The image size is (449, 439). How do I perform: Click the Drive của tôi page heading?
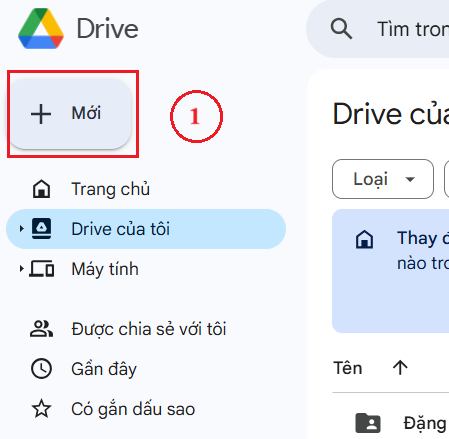[391, 114]
